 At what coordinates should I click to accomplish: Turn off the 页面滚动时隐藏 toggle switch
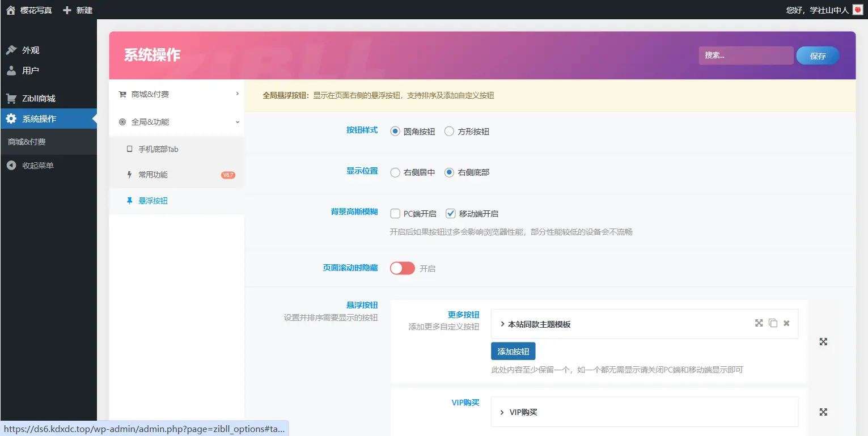402,268
